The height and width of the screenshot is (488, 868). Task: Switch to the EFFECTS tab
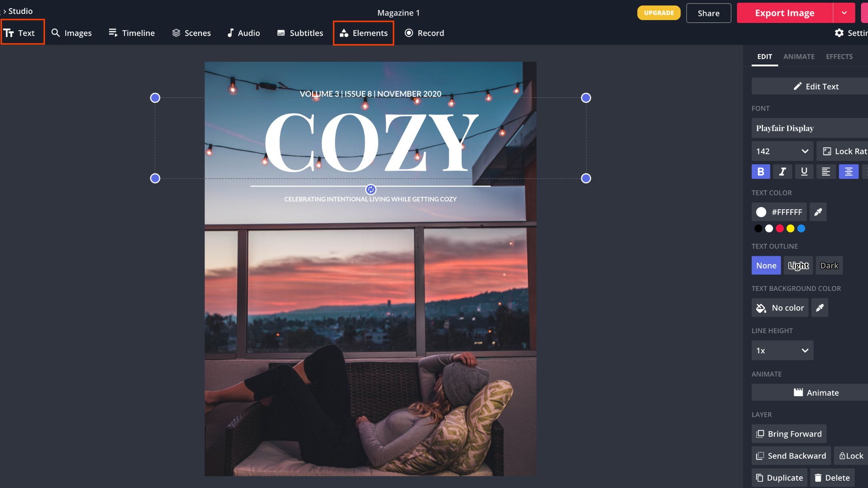839,57
